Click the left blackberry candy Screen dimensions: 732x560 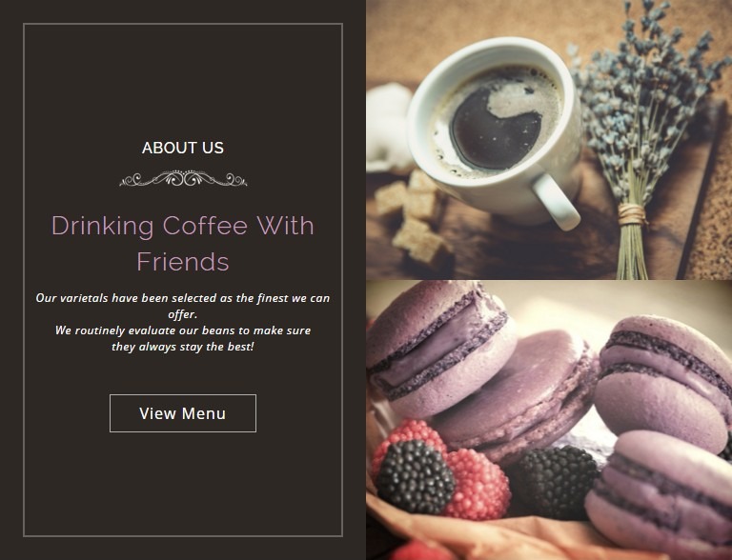click(x=415, y=477)
